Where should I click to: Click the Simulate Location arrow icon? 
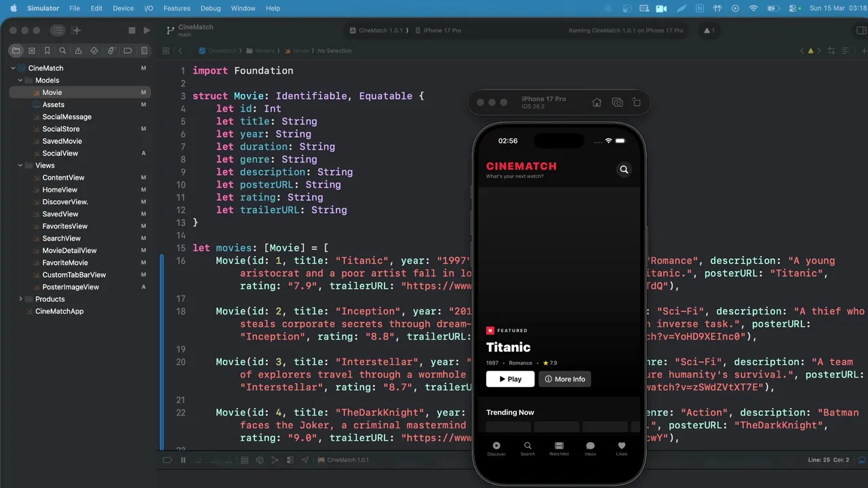click(x=304, y=460)
